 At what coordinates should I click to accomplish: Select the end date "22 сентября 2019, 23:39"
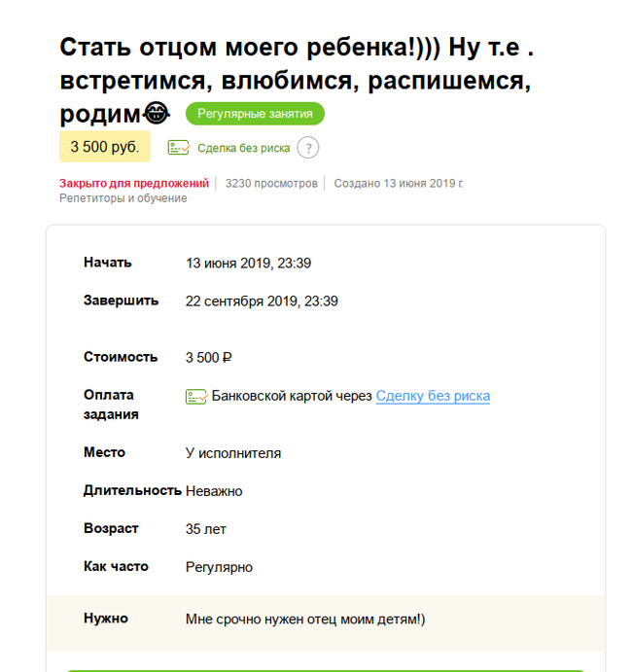tap(262, 301)
